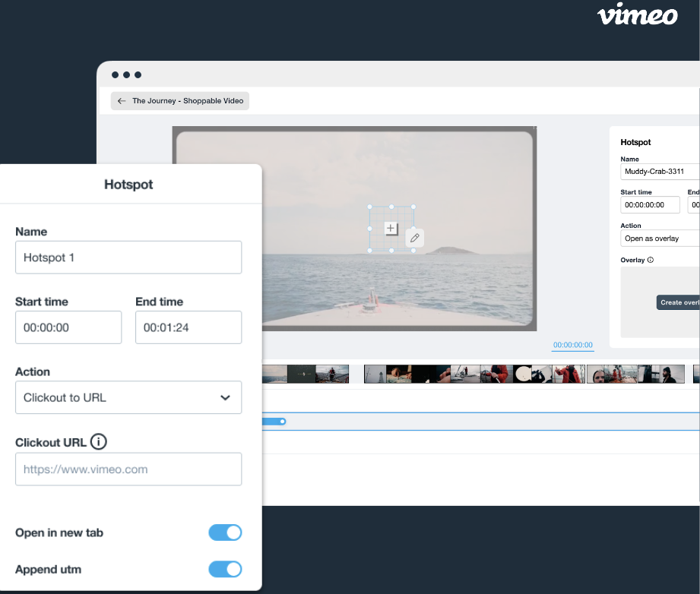700x594 pixels.
Task: Click the Clickout URL input field
Action: (x=128, y=469)
